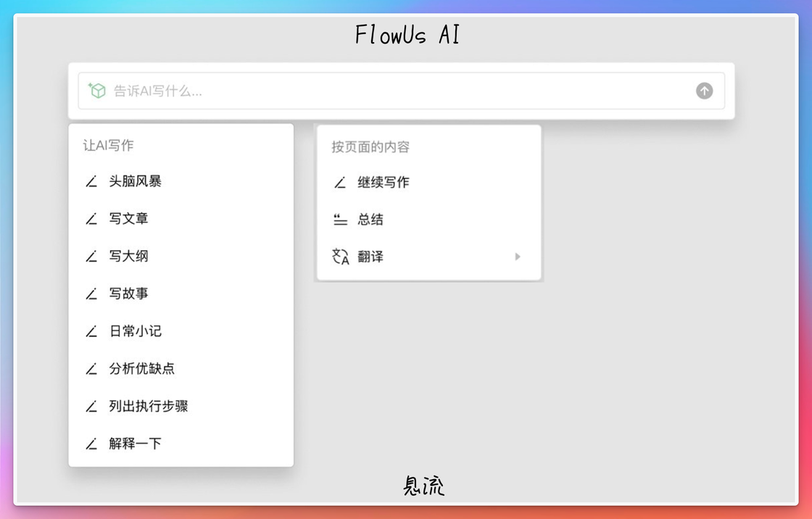Click pencil icon beside 解释一下

[91, 444]
